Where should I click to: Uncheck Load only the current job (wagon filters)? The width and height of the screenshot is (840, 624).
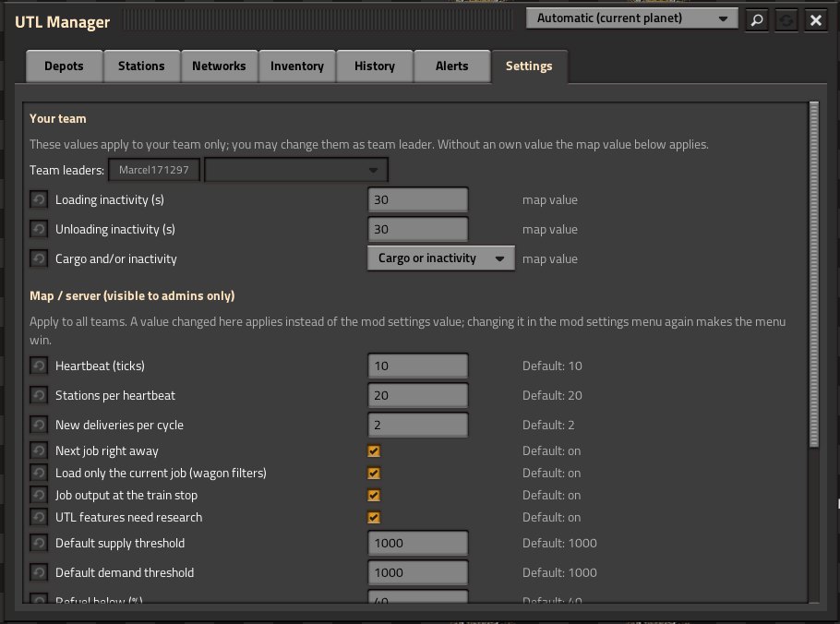[x=374, y=473]
